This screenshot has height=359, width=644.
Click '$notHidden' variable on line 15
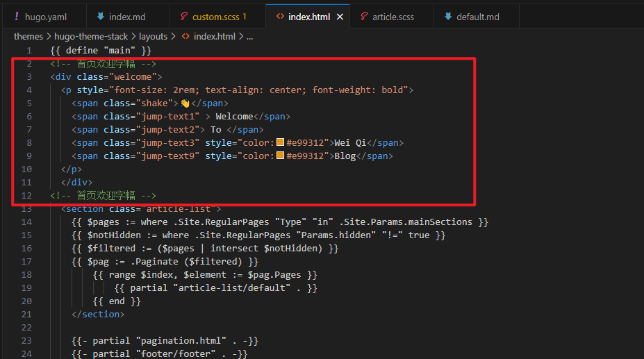coord(114,235)
